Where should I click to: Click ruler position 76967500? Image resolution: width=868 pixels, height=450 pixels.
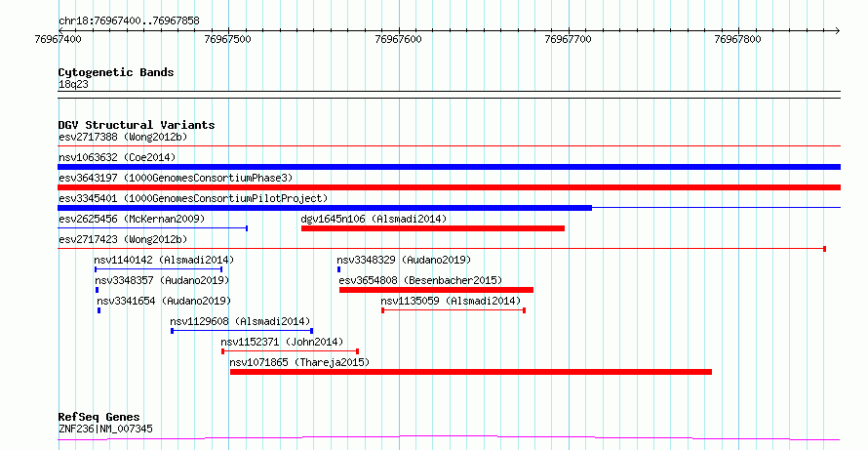(x=227, y=39)
